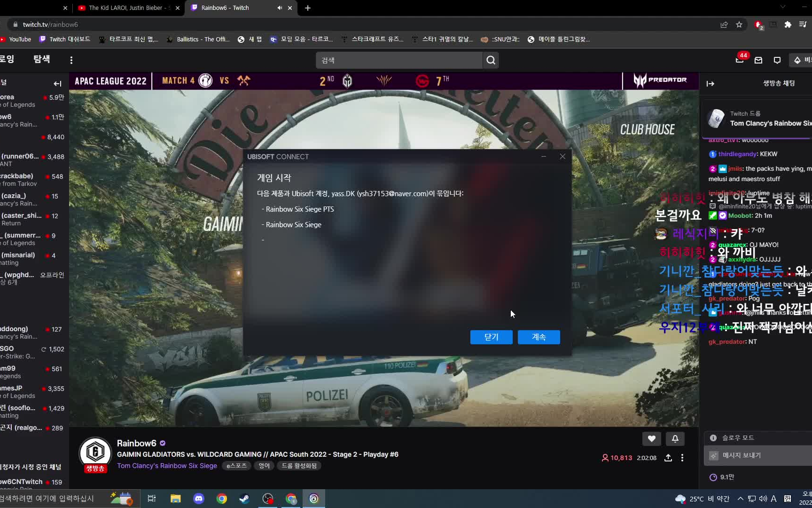This screenshot has height=508, width=812.
Task: Click the red shield extension icon in Chrome toolbar
Action: tap(758, 24)
